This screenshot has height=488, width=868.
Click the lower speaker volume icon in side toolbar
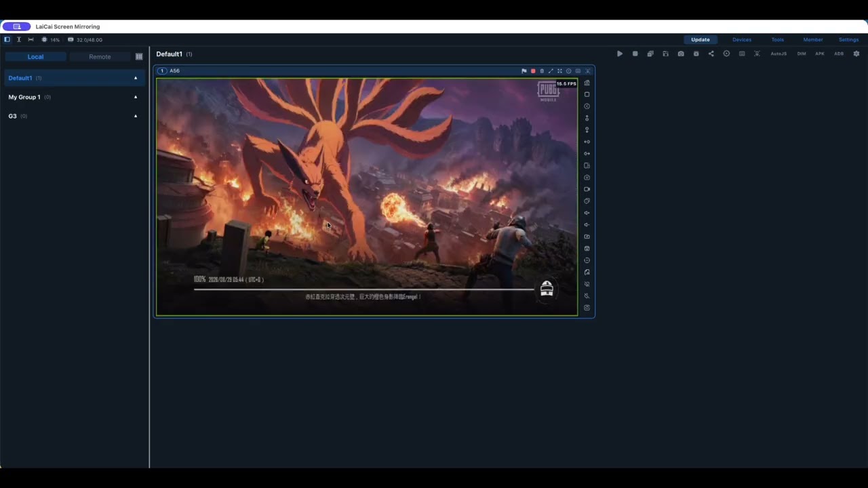(587, 225)
